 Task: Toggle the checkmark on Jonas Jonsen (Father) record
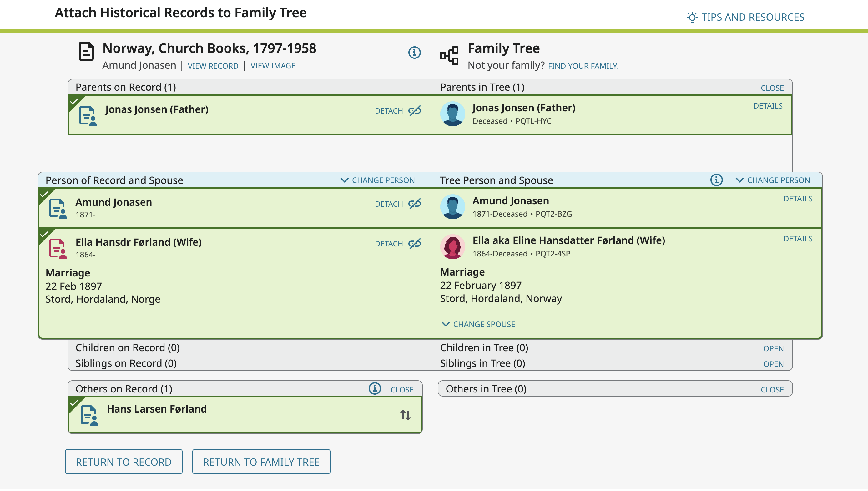tap(74, 101)
